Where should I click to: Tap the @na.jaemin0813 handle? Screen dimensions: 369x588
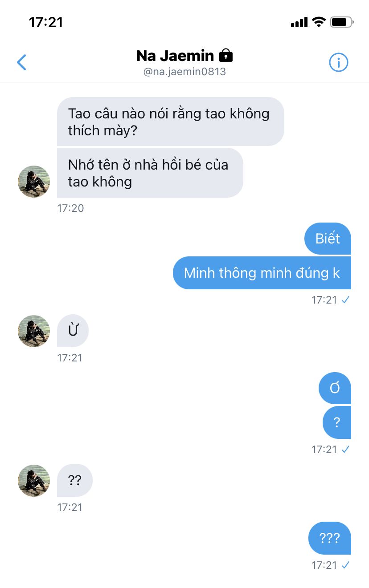pyautogui.click(x=184, y=72)
